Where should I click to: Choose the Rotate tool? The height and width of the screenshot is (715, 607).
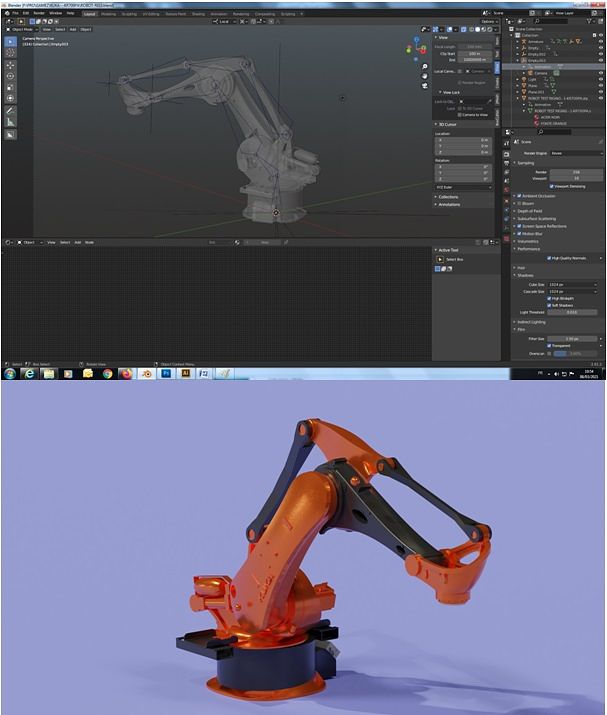[11, 76]
